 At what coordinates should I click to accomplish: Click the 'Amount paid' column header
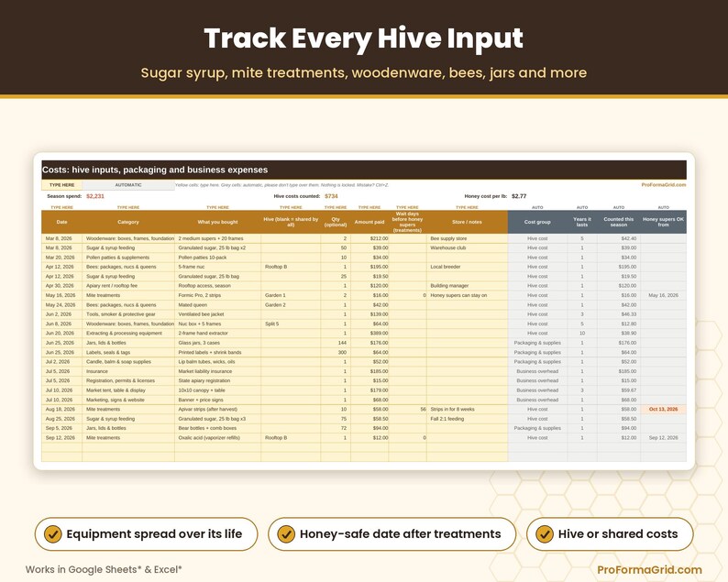[370, 222]
